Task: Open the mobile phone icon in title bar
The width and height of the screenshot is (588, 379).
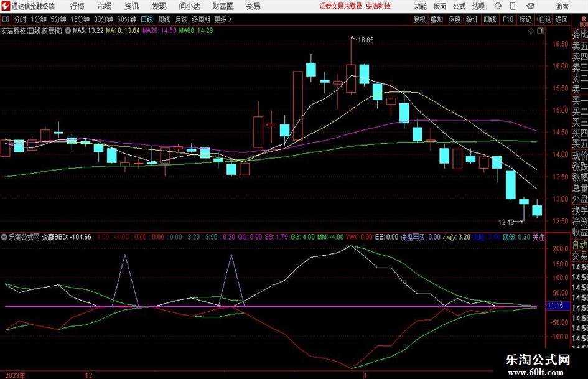Action: tap(513, 6)
